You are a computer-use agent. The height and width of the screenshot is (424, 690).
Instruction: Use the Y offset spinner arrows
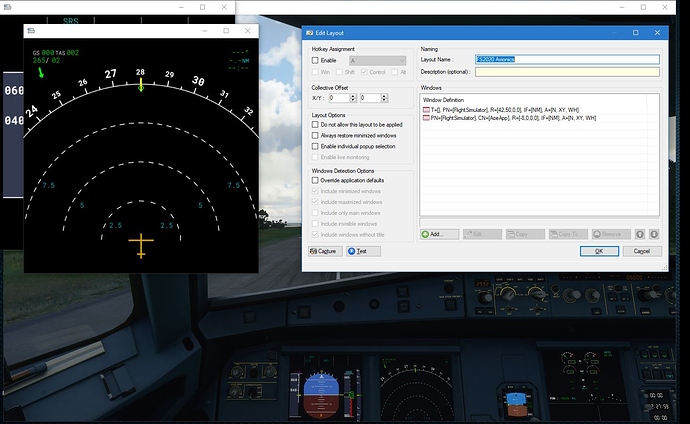coord(384,98)
